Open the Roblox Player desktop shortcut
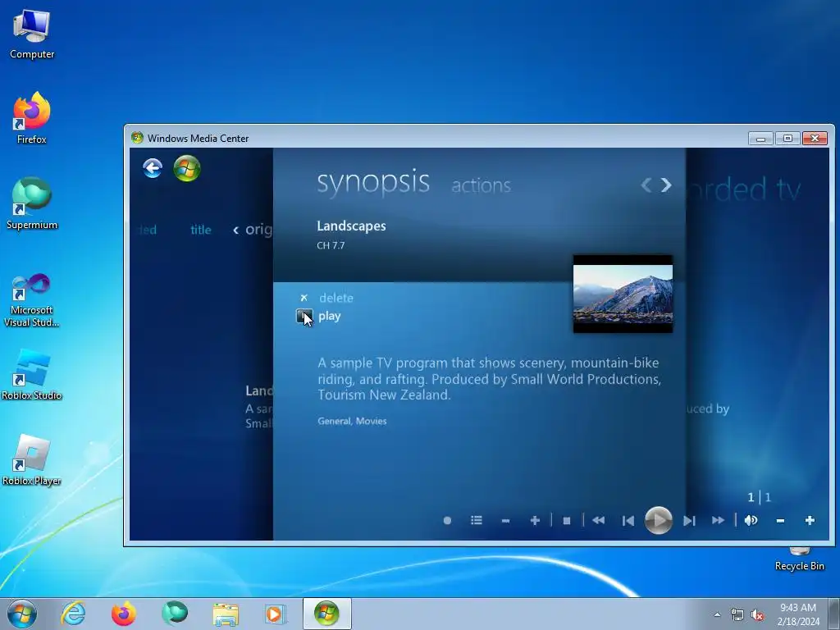The image size is (840, 630). pos(32,459)
